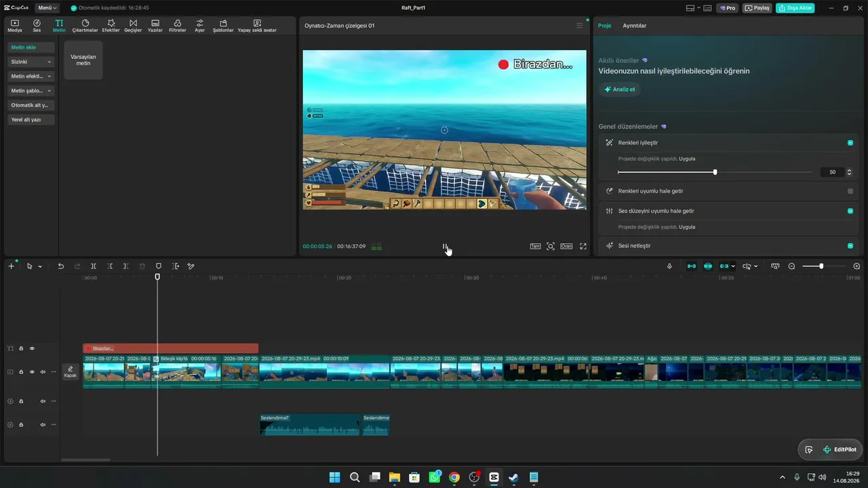Click the stepper arrows beside value 50
This screenshot has height=488, width=868.
[x=849, y=172]
